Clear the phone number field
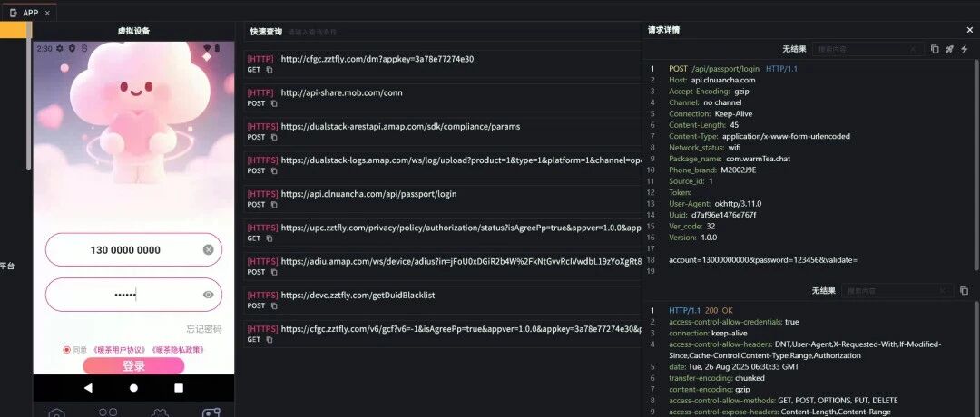 coord(208,249)
